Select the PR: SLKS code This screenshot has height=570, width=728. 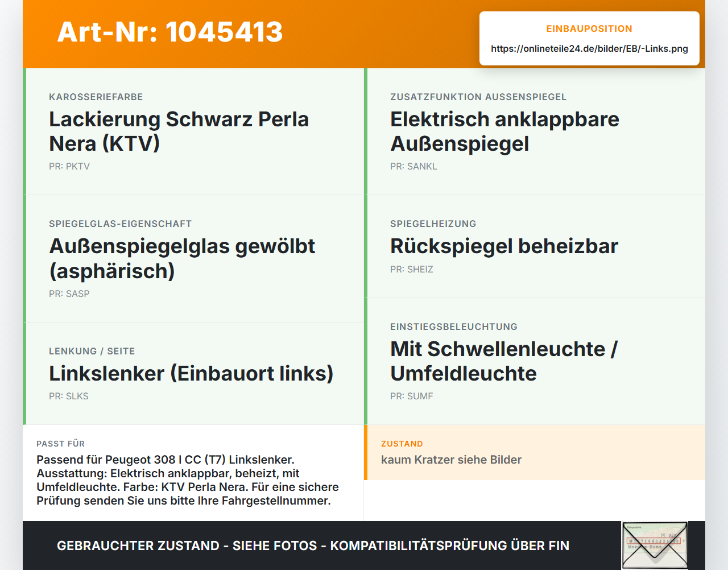tap(69, 396)
